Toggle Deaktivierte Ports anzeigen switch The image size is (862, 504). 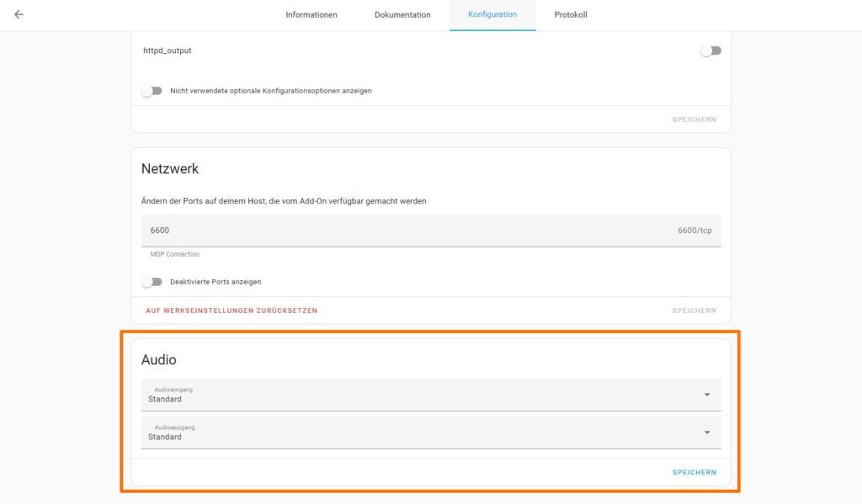(152, 282)
